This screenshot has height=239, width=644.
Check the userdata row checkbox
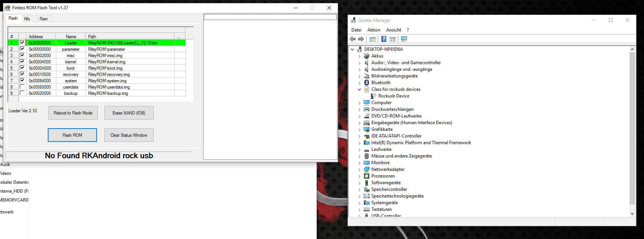click(22, 87)
